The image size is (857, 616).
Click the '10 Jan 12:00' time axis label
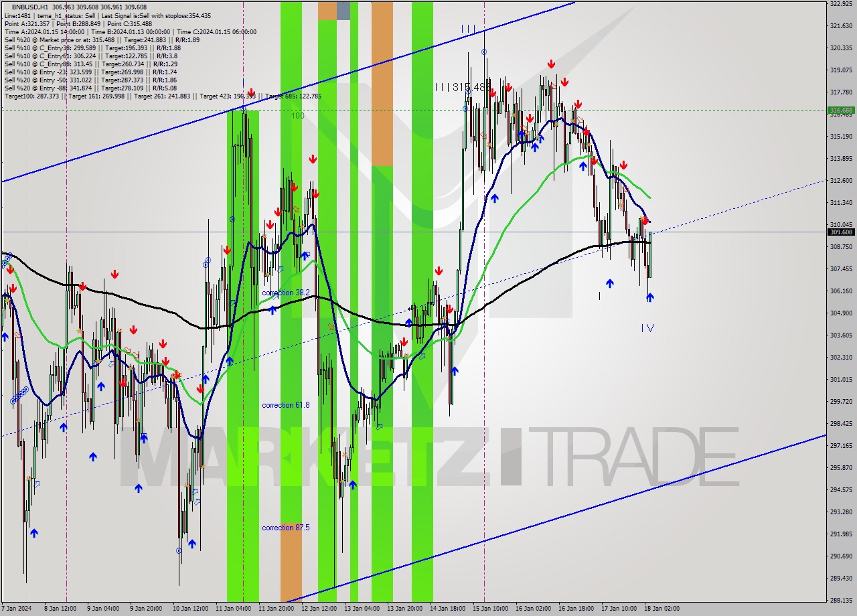(x=189, y=609)
